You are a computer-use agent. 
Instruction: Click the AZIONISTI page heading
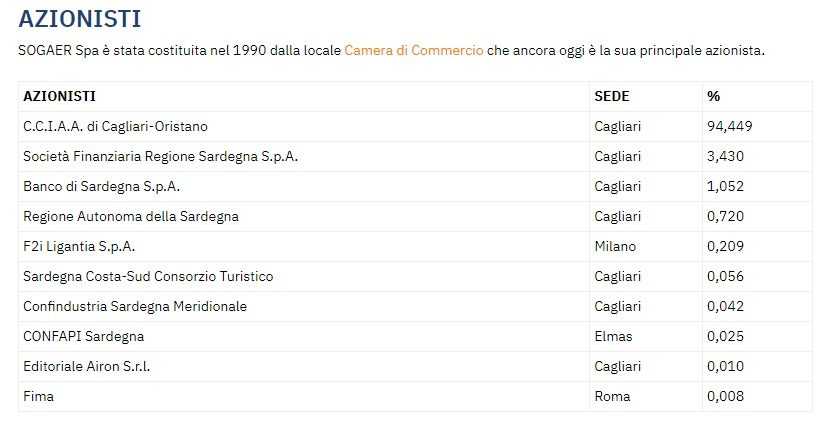pyautogui.click(x=80, y=19)
